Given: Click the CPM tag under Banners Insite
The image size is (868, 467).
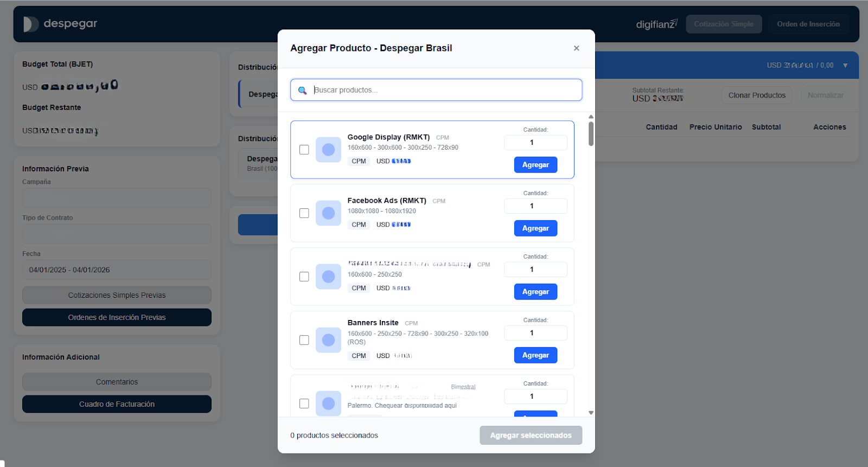Looking at the screenshot, I should click(x=359, y=356).
